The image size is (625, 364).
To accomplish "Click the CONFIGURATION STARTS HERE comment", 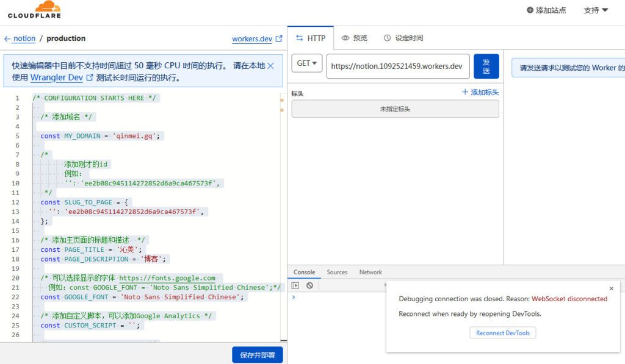I will coord(94,98).
